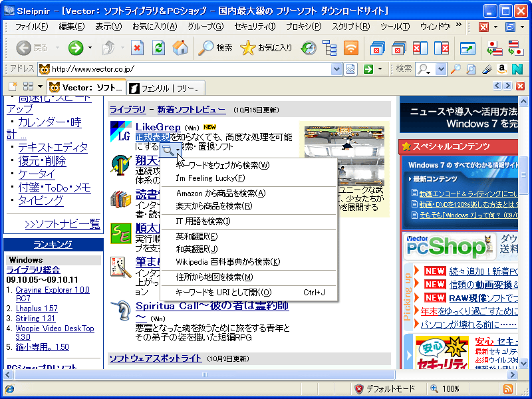
Task: Click the Amazon search icon
Action: tap(502, 69)
